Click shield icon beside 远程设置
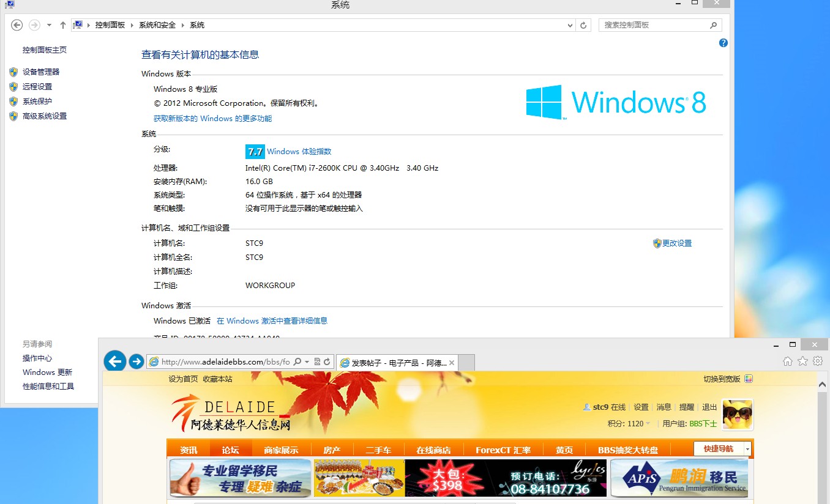Screen dimensions: 830x504 13,87
